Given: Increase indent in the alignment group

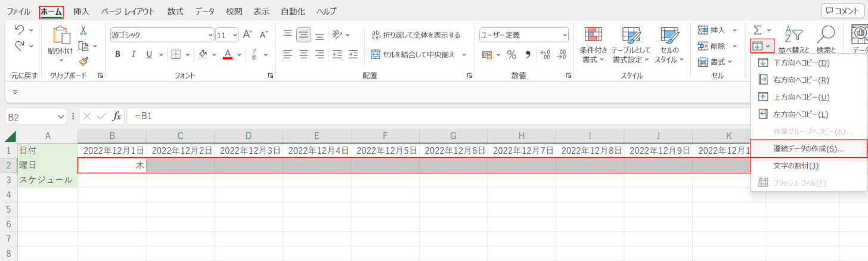Looking at the screenshot, I should point(354,54).
